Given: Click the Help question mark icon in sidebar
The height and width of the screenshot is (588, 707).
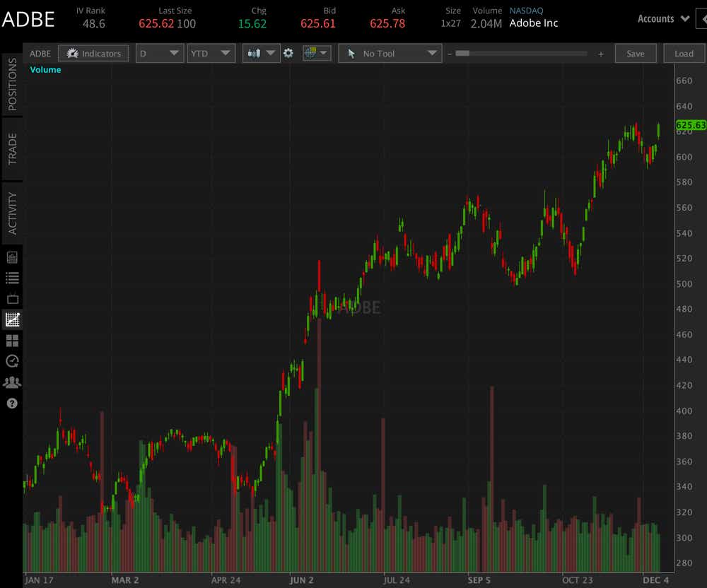Looking at the screenshot, I should coord(12,404).
